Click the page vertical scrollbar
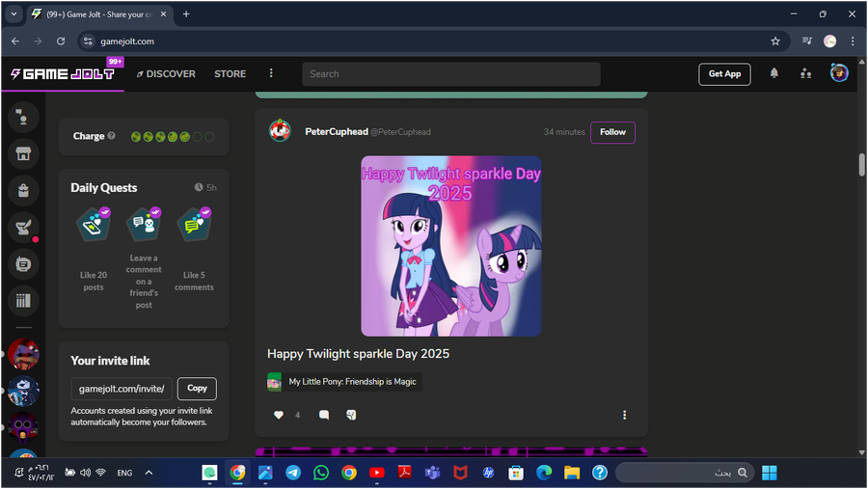 [861, 165]
